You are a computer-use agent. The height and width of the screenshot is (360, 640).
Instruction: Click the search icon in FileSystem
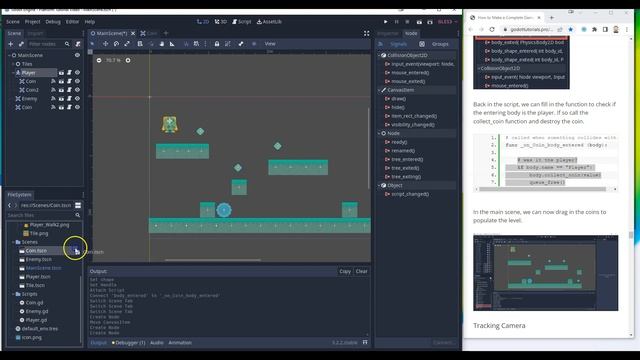[x=78, y=215]
